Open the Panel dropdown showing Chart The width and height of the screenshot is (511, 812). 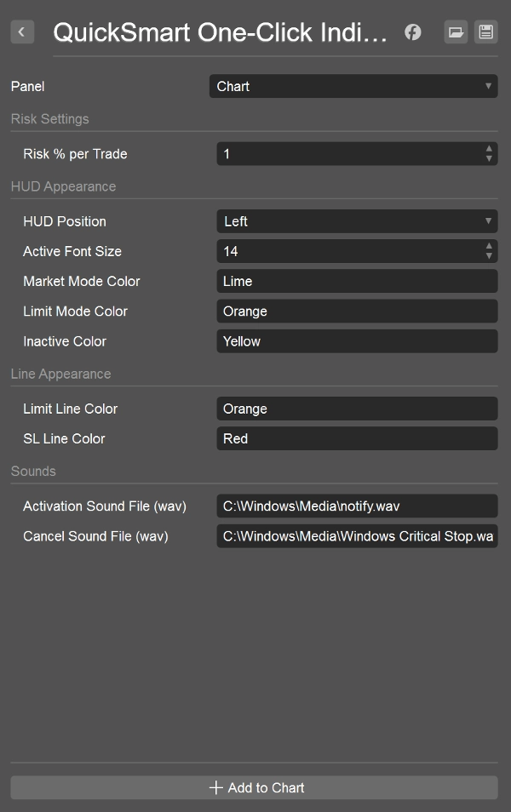pyautogui.click(x=353, y=86)
